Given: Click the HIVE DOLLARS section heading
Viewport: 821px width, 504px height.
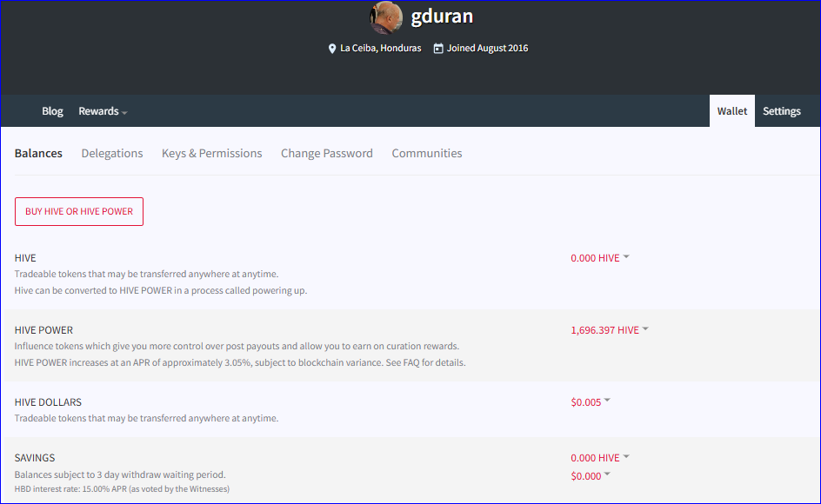Looking at the screenshot, I should coord(48,402).
